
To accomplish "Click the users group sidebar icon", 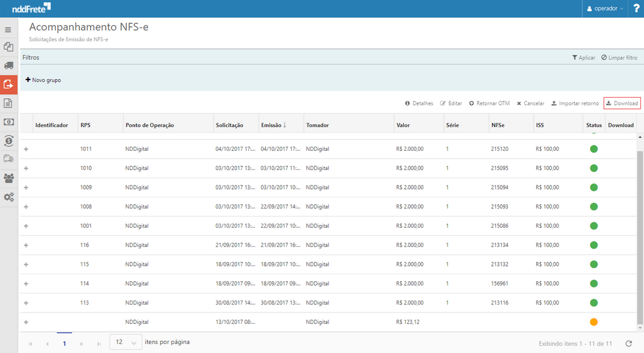I will [8, 178].
